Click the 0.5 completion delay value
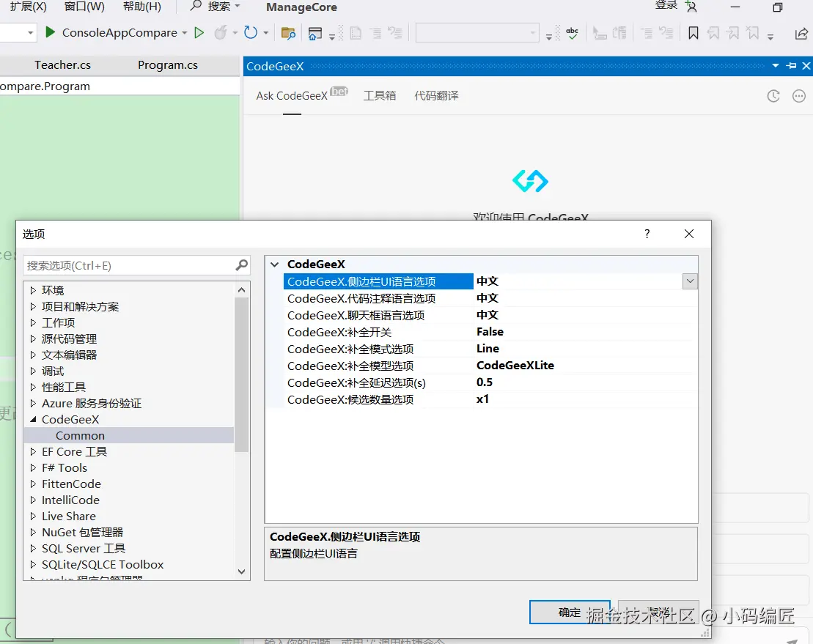 pos(485,382)
